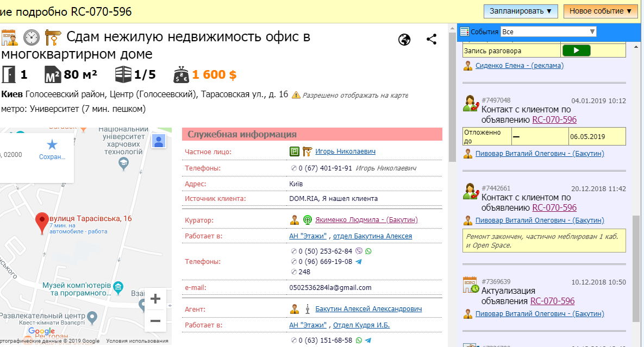Click the clock icon before the listing title

coord(32,37)
